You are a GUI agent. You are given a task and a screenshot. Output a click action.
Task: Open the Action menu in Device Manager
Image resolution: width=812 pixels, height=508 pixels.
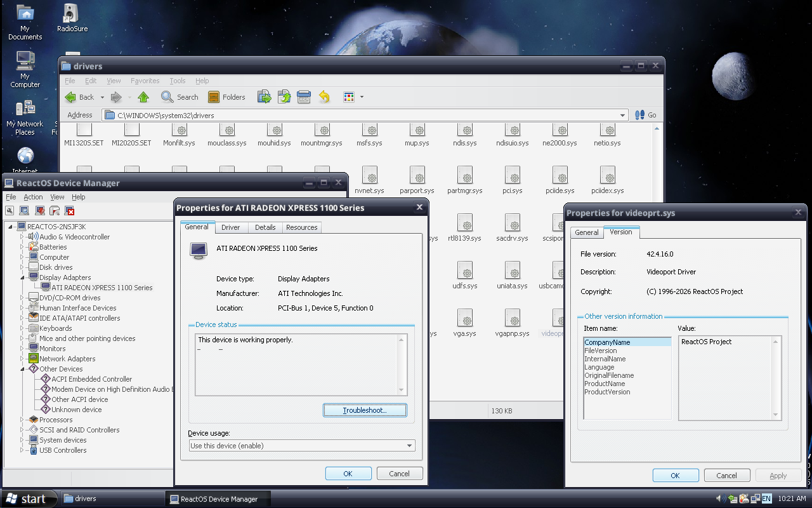33,197
